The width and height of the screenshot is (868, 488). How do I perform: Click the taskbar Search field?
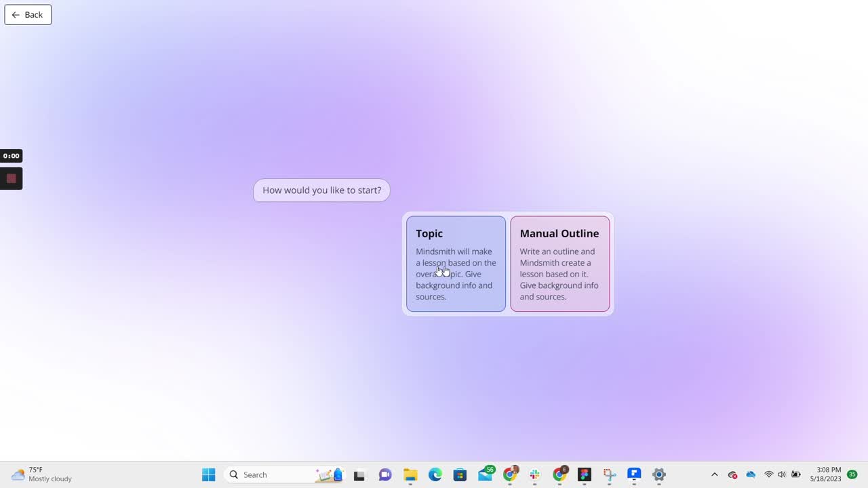[x=271, y=474]
